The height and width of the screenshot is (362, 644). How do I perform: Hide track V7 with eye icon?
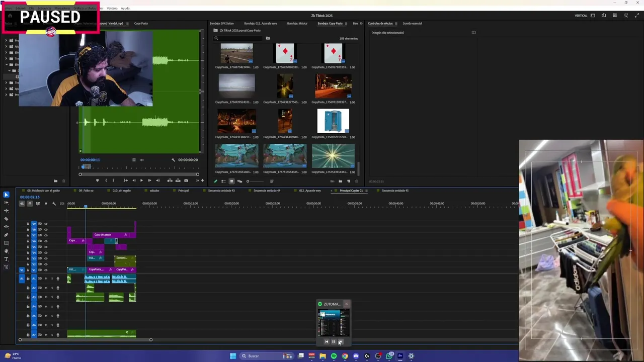[46, 235]
